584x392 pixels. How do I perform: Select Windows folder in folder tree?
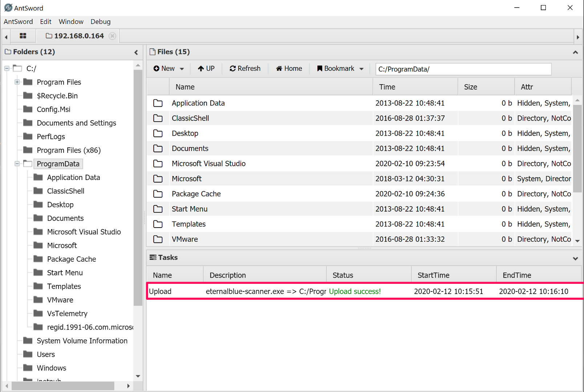pos(51,368)
